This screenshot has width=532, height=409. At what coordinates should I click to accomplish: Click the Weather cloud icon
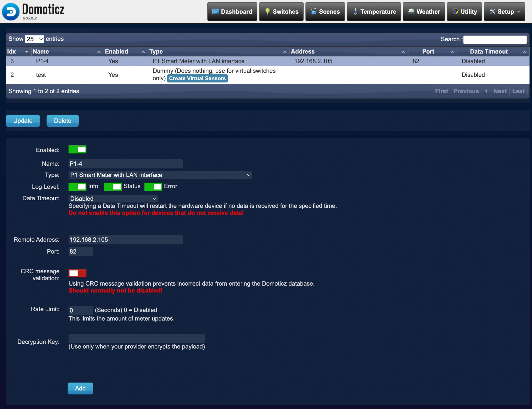pyautogui.click(x=411, y=12)
